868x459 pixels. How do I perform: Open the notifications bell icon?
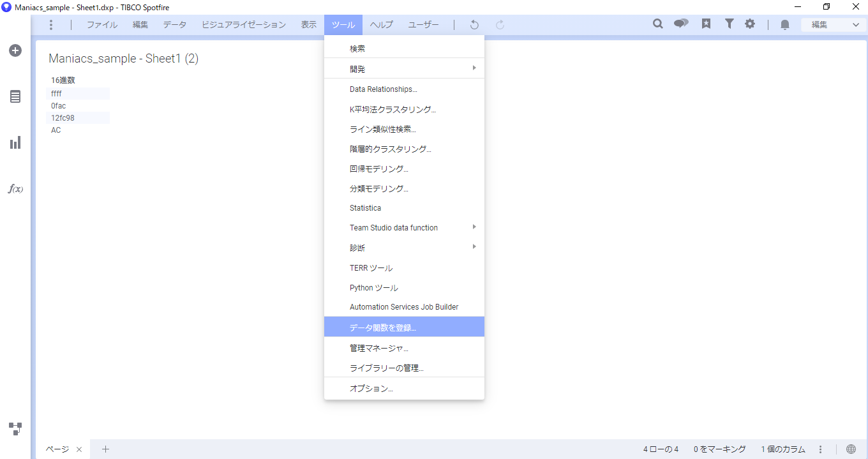point(785,25)
